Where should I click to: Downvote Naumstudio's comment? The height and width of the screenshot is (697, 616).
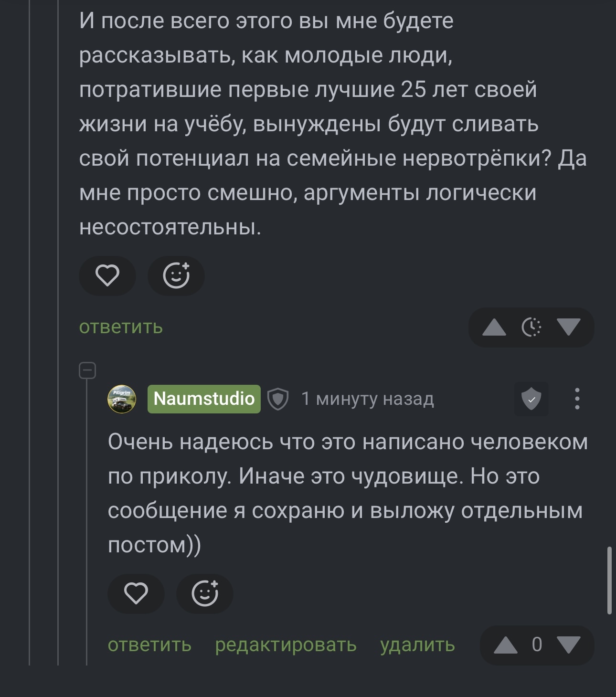tap(568, 645)
